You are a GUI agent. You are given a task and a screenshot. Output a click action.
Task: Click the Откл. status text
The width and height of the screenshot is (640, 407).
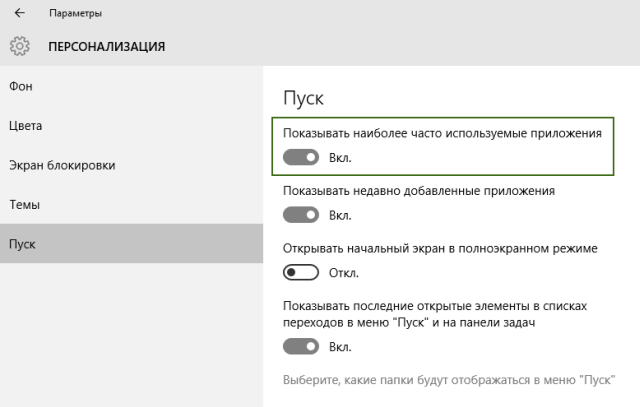coord(344,273)
